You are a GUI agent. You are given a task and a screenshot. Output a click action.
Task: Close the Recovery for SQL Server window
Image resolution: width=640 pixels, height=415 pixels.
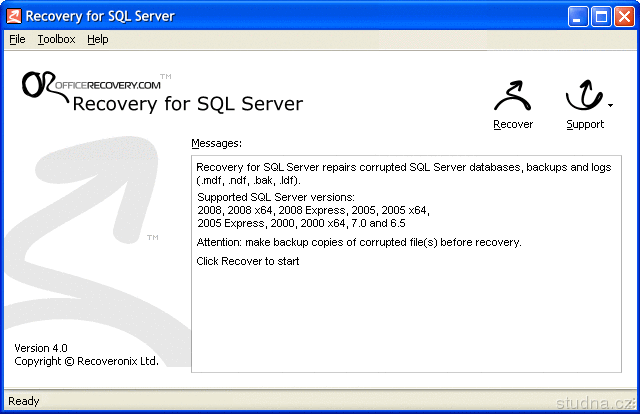pyautogui.click(x=624, y=16)
